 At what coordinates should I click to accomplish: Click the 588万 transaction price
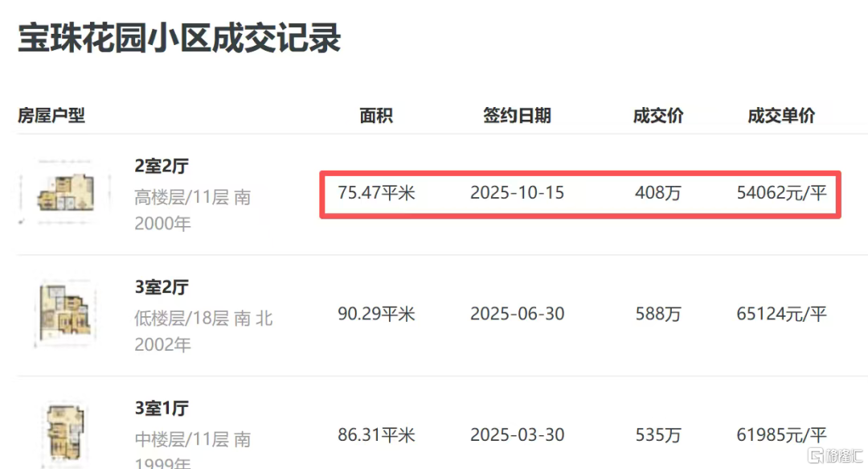tap(658, 314)
